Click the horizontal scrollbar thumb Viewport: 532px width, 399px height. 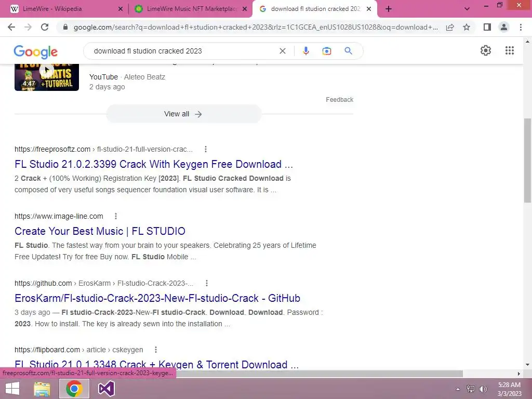click(320, 374)
